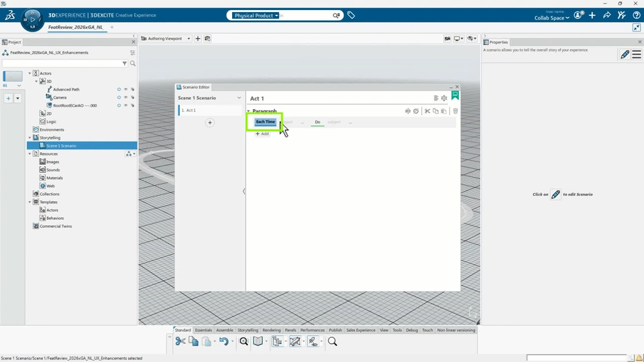
Task: Click the Each Time condition block
Action: coord(266,122)
